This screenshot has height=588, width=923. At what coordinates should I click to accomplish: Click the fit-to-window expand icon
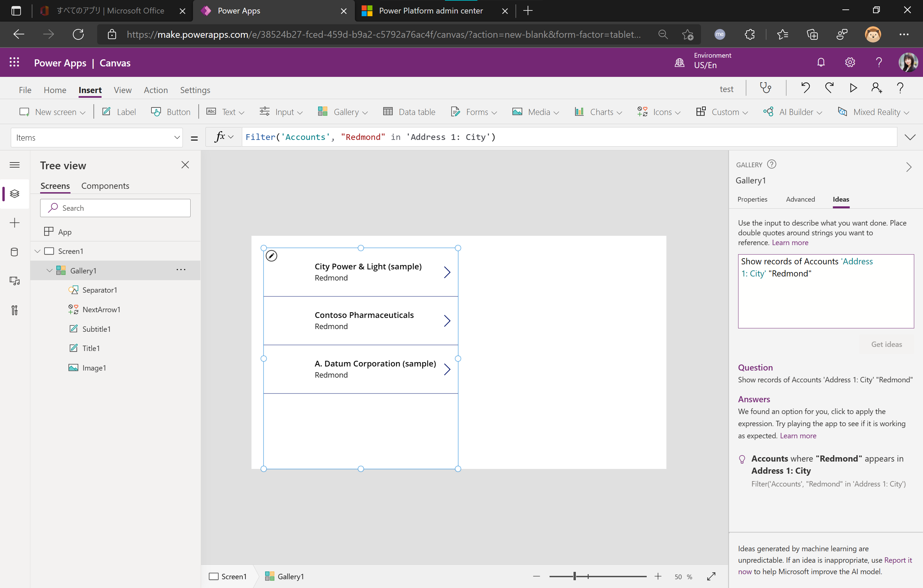click(711, 576)
